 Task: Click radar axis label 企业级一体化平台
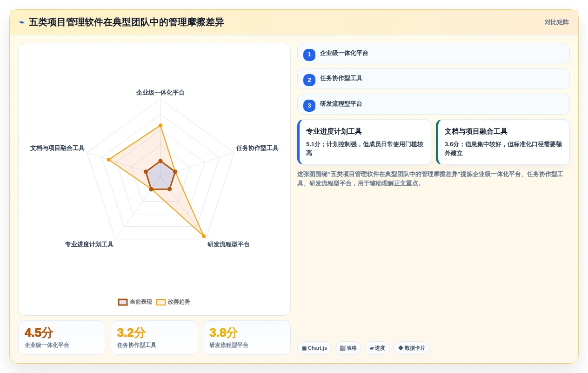[160, 93]
